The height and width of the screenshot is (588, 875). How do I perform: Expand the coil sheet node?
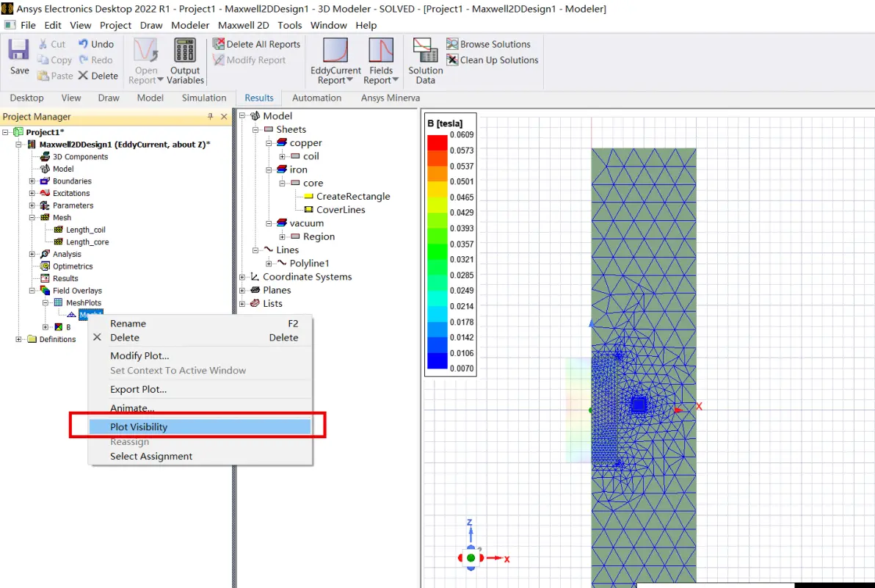click(x=283, y=156)
